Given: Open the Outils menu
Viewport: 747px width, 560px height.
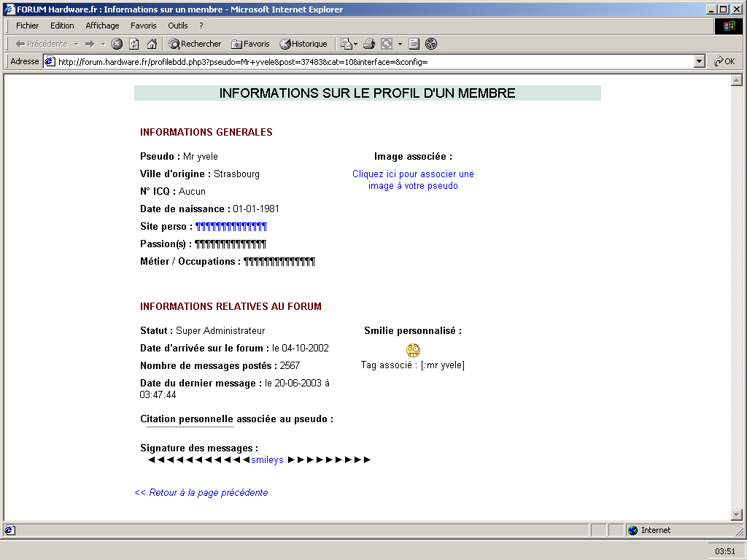Looking at the screenshot, I should click(178, 26).
